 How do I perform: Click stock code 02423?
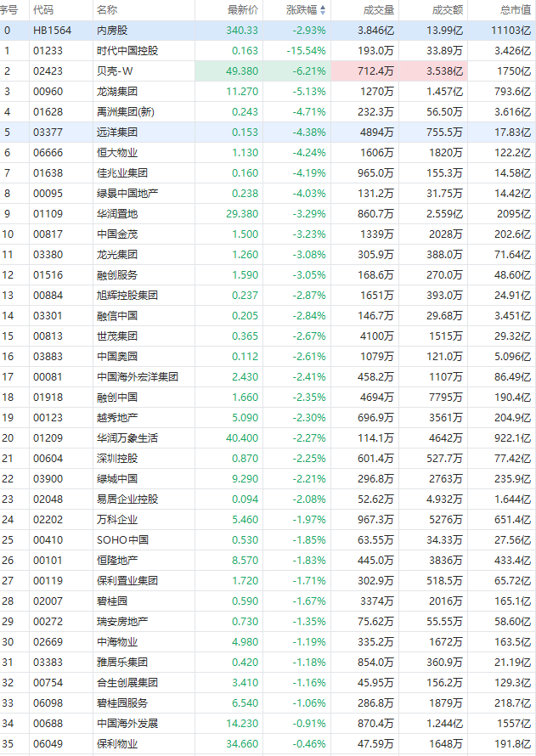tap(48, 71)
